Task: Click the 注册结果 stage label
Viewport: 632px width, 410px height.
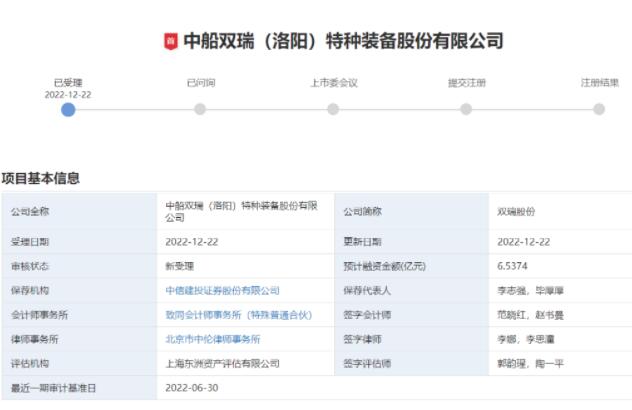Action: point(600,83)
